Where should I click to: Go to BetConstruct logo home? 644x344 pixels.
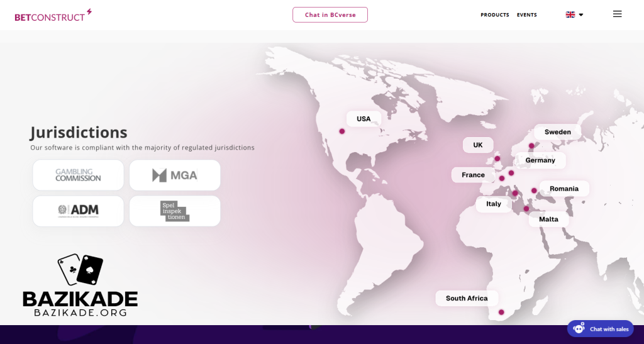coord(53,14)
